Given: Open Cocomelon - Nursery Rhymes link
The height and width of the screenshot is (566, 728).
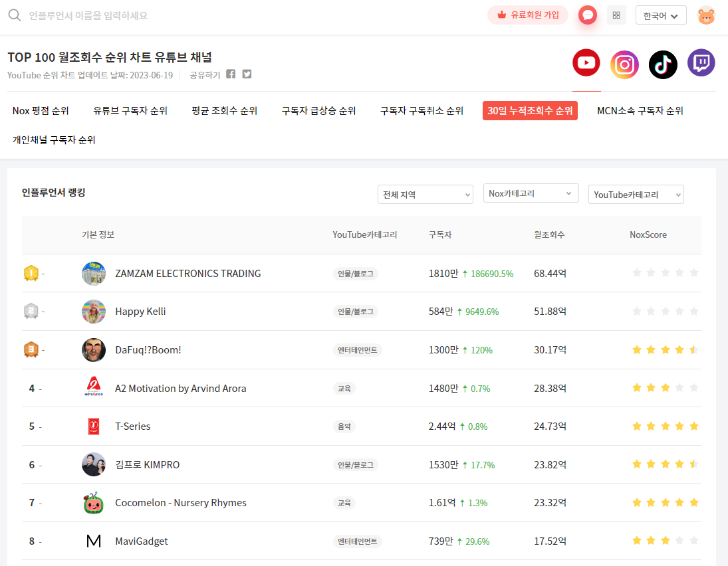Looking at the screenshot, I should click(x=181, y=502).
